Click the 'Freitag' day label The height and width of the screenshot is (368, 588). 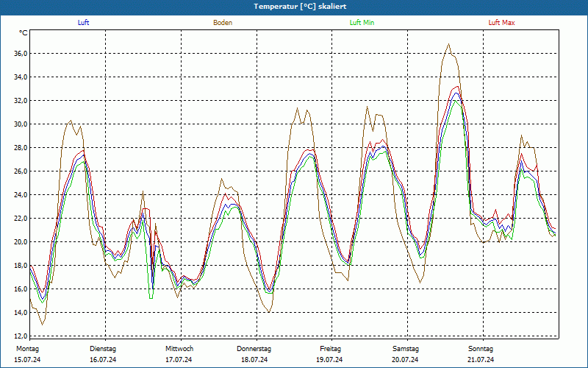point(330,349)
